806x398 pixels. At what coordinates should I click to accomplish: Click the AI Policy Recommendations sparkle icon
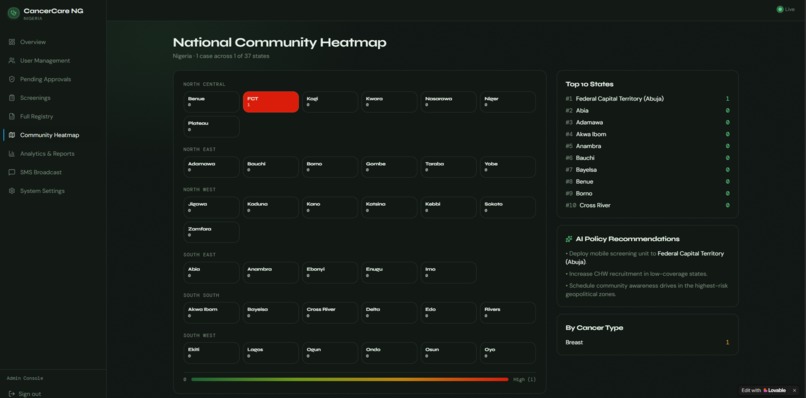569,239
